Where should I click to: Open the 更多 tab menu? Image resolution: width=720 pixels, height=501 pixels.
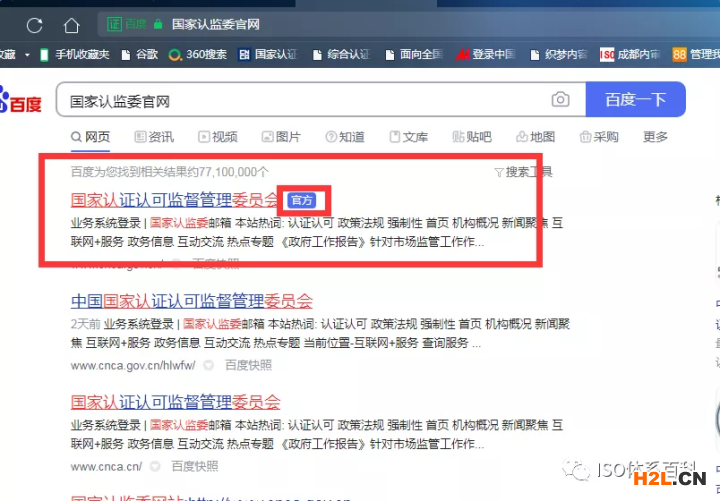pos(655,137)
